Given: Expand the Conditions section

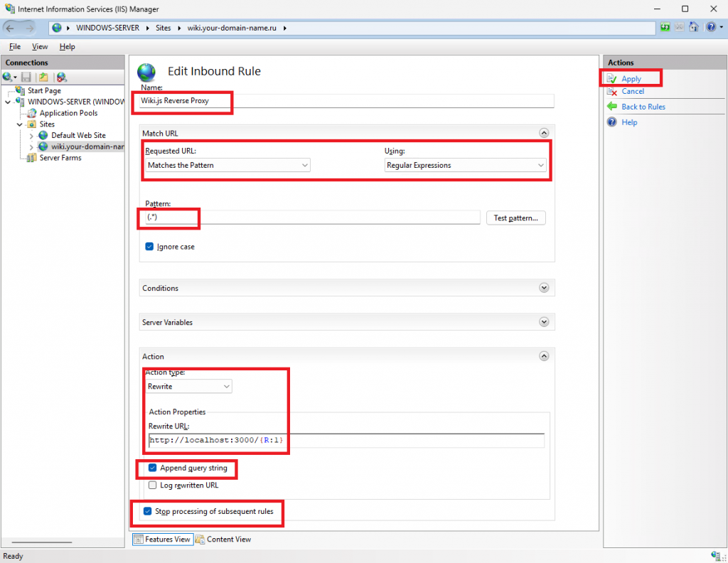Looking at the screenshot, I should [x=544, y=288].
